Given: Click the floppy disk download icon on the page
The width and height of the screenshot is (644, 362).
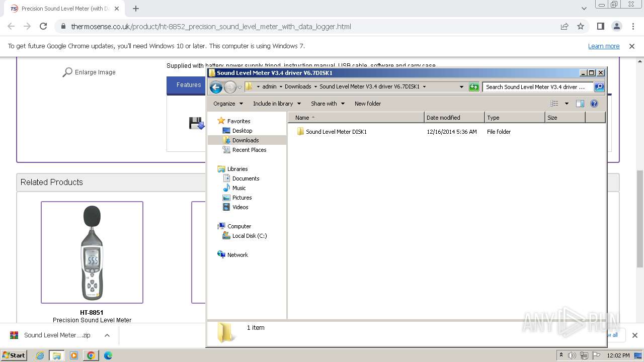Looking at the screenshot, I should 196,123.
